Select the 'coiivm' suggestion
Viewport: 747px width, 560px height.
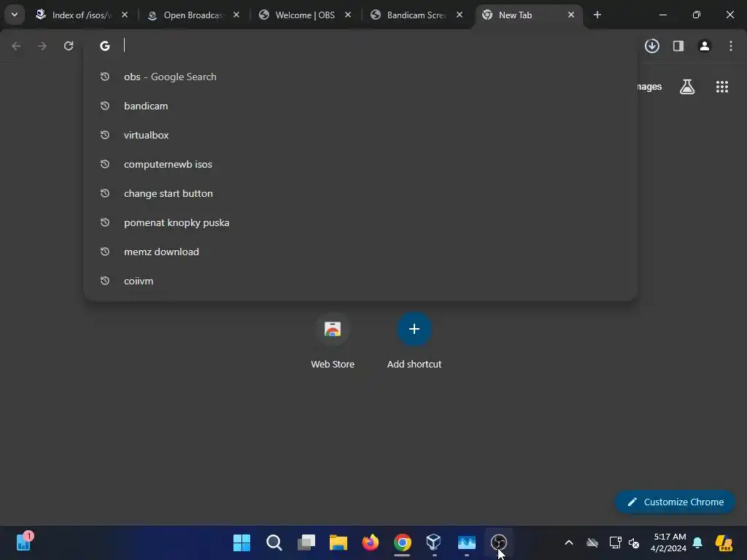click(360, 281)
